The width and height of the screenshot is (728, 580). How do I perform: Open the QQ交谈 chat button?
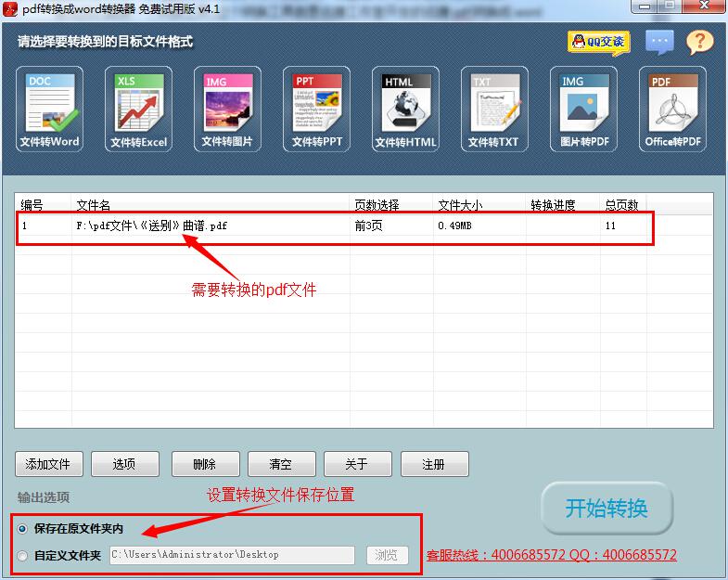[x=598, y=43]
